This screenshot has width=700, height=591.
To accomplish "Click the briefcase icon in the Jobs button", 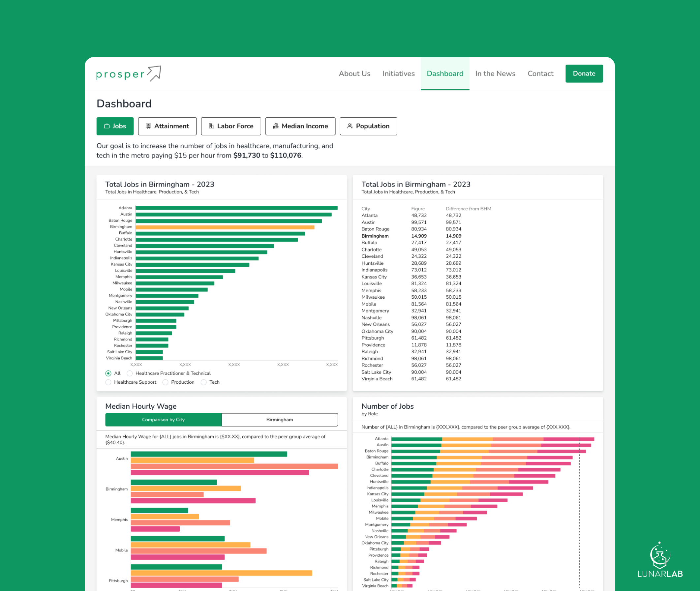I will pyautogui.click(x=107, y=126).
